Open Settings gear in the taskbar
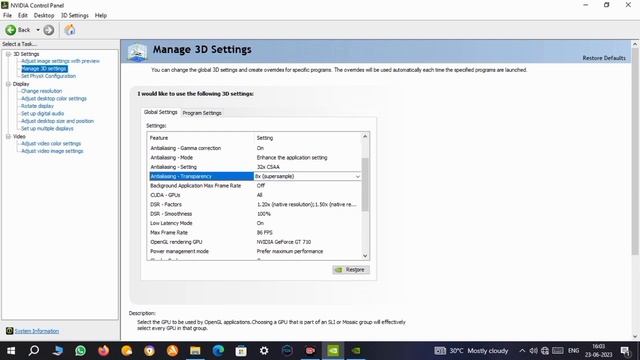Viewport: 640px width, 360px height. point(264,351)
